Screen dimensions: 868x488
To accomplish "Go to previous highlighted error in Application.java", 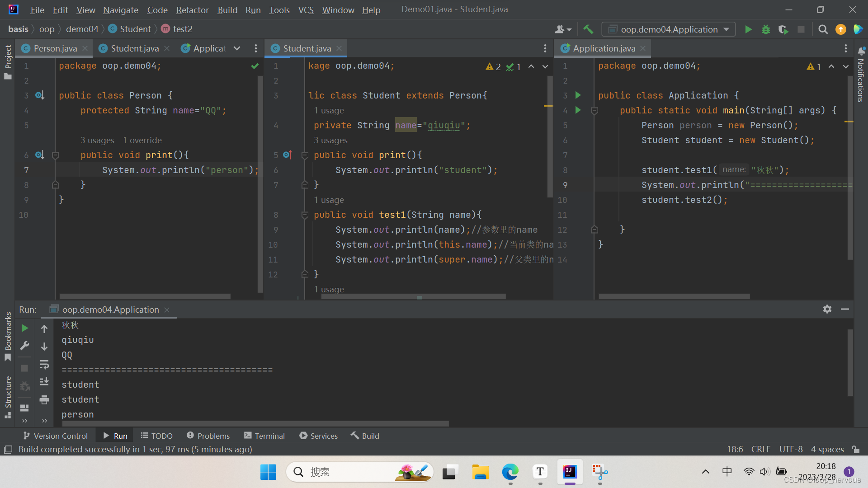I will 831,66.
